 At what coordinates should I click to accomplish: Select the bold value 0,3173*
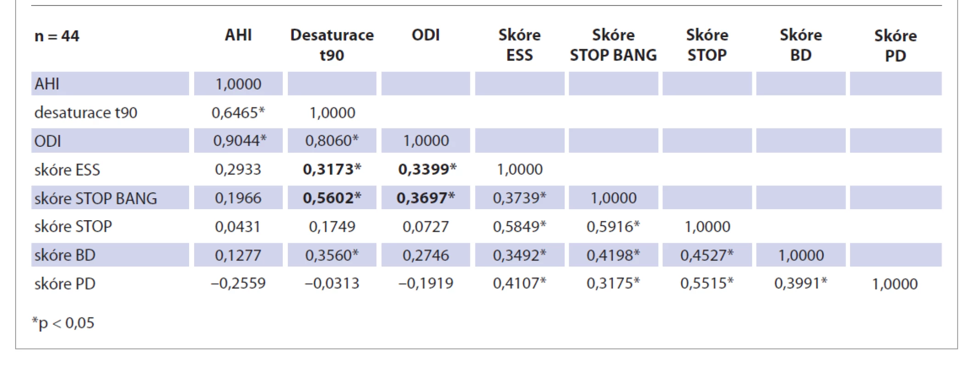[x=332, y=169]
